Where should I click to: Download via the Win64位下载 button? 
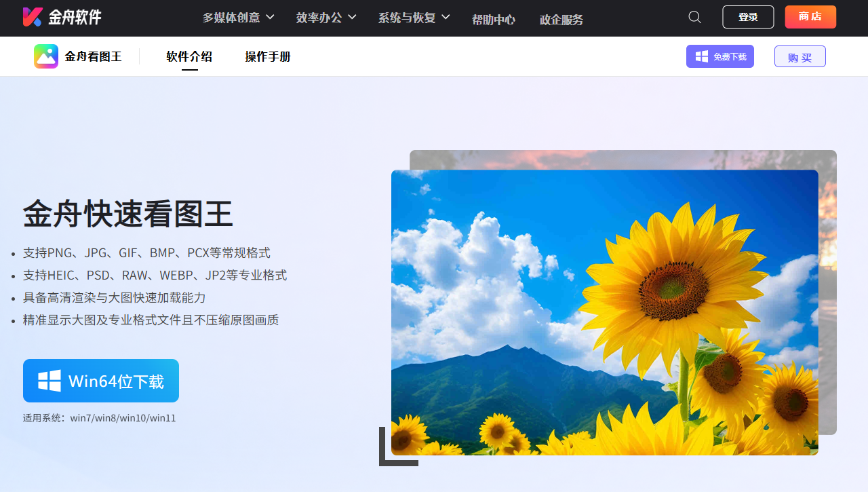[x=101, y=381]
